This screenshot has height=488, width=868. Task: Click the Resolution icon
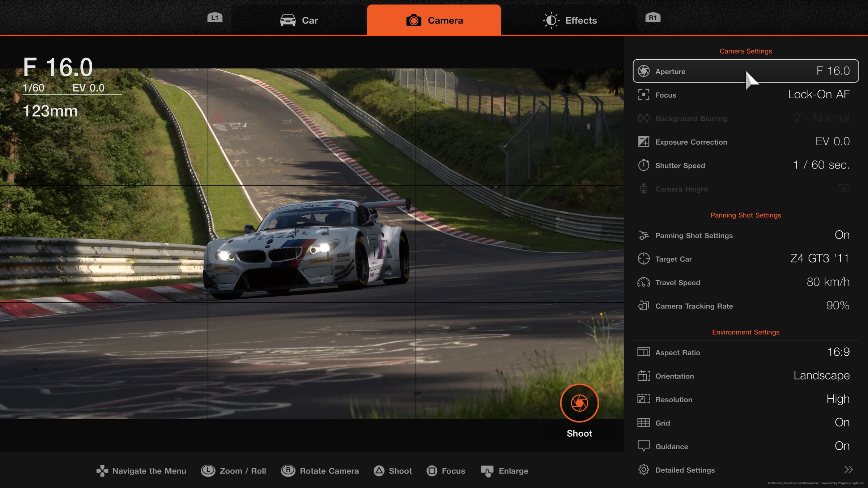click(643, 399)
